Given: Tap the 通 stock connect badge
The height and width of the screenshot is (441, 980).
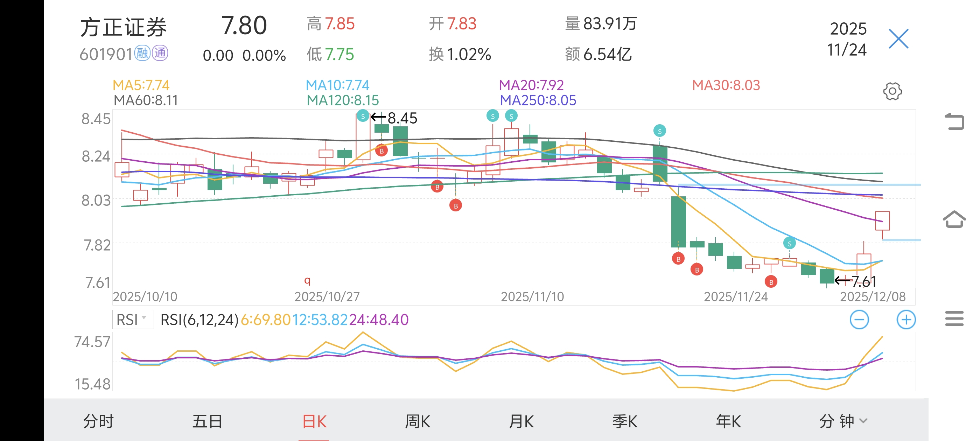Looking at the screenshot, I should [x=160, y=53].
